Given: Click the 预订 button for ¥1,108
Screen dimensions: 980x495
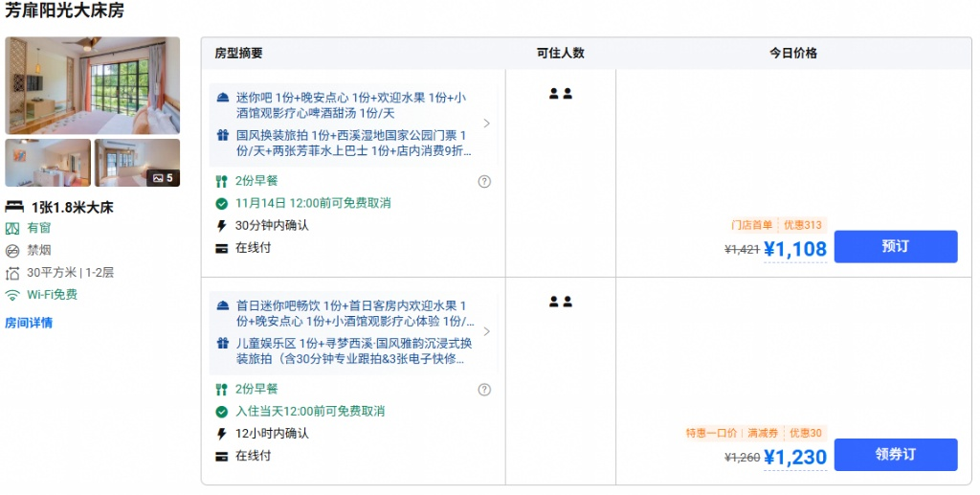Looking at the screenshot, I should tap(896, 246).
